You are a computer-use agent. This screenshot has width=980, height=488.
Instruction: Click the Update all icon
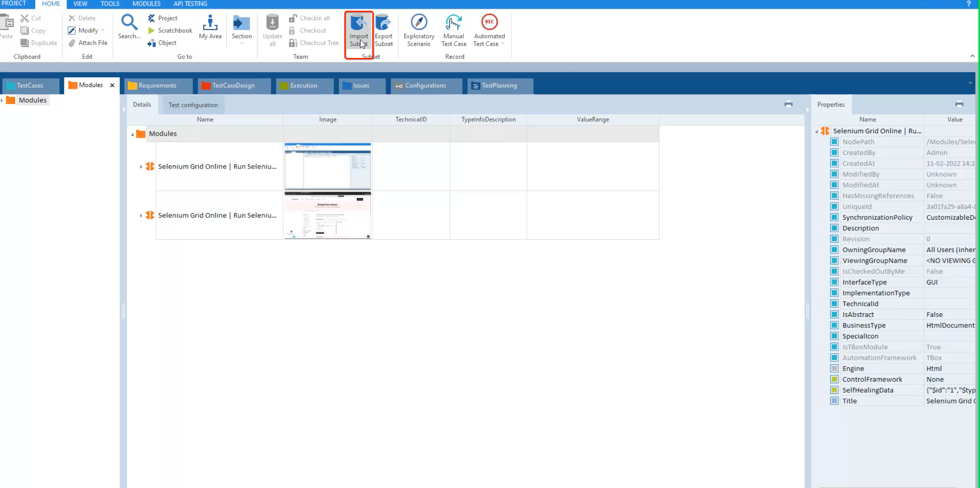(x=272, y=23)
